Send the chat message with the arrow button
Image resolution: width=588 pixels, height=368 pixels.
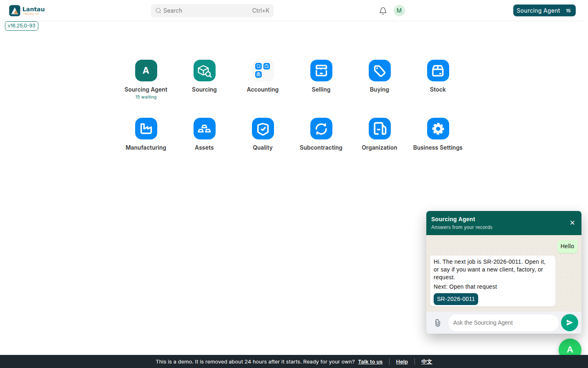tap(569, 323)
